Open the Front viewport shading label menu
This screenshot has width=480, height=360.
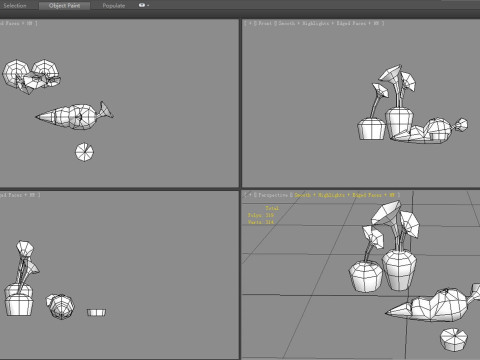tap(329, 23)
